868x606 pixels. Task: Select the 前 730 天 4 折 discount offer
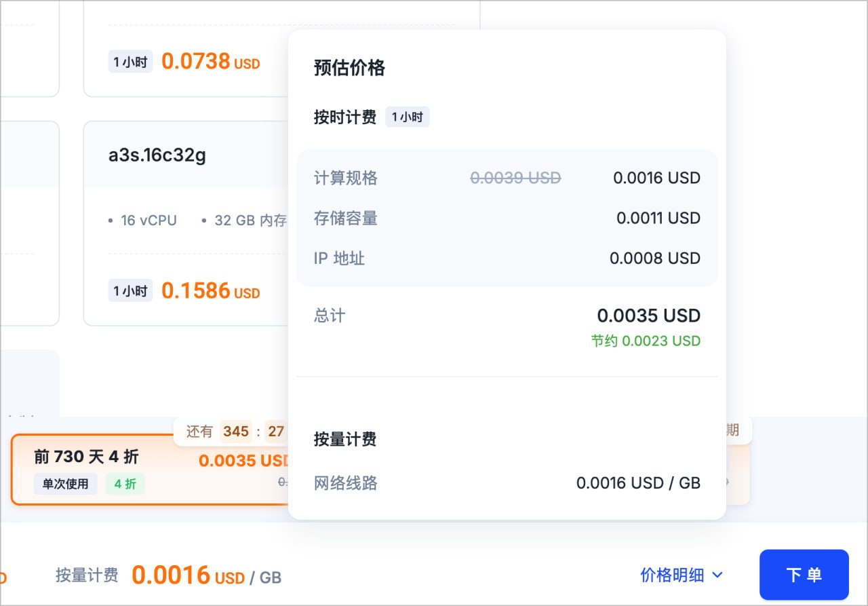[x=151, y=470]
